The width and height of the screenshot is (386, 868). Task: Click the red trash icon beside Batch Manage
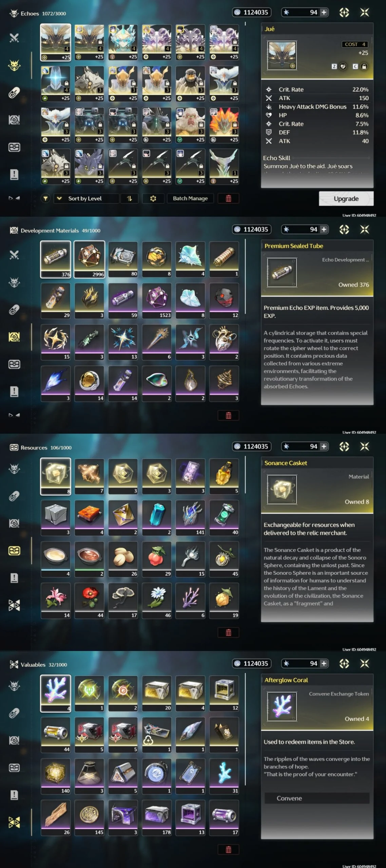click(228, 198)
